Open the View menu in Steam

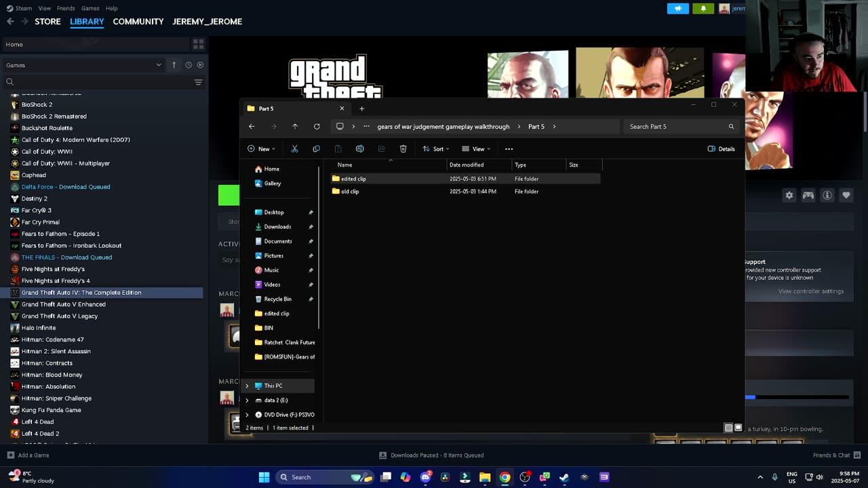44,8
